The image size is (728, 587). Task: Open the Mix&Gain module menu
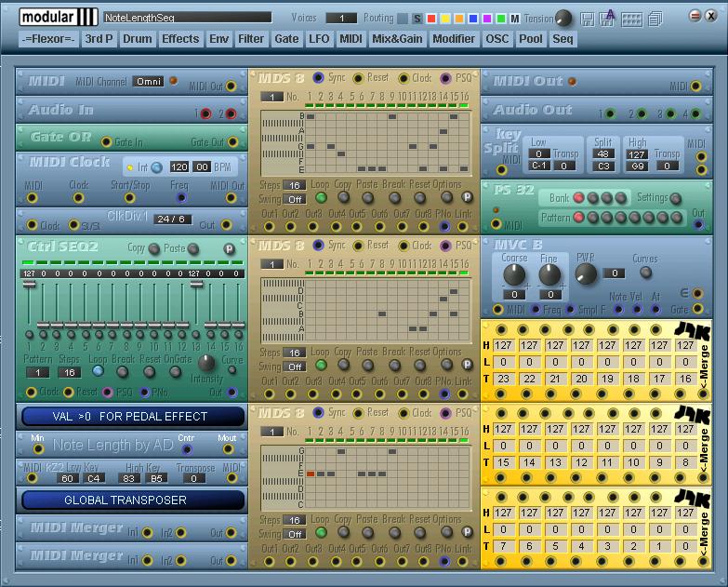[x=397, y=39]
